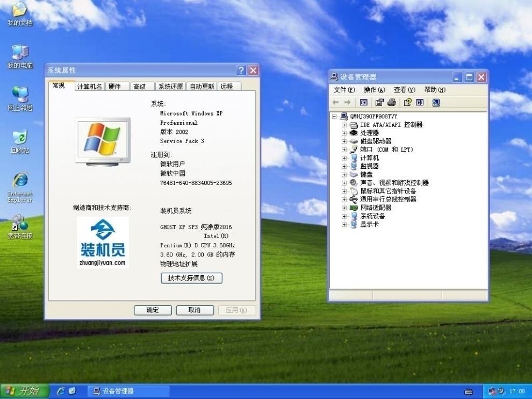This screenshot has width=532, height=399.
Task: Select the 我的电脑 desktop icon
Action: (x=20, y=55)
